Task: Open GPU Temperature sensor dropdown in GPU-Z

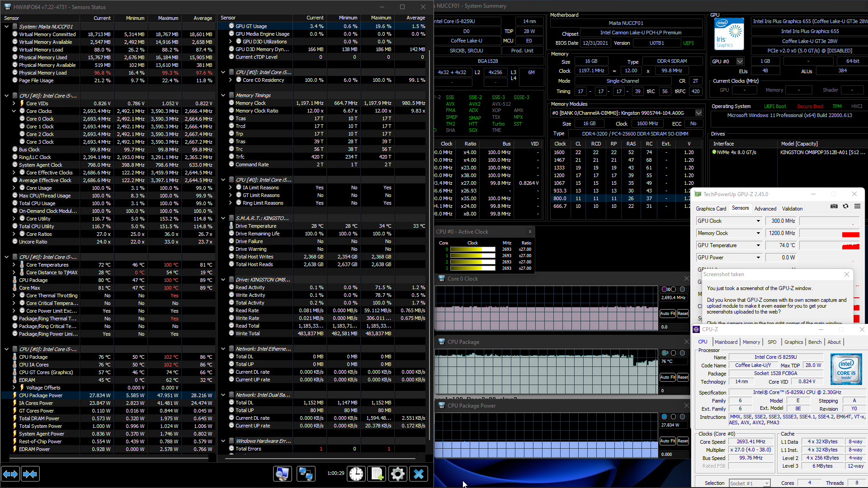Action: click(758, 245)
